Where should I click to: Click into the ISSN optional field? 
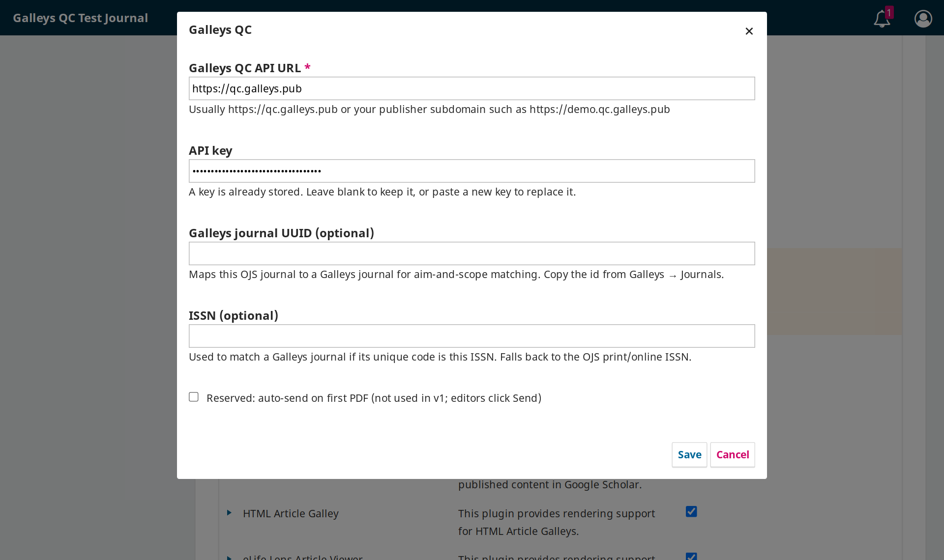pos(472,336)
